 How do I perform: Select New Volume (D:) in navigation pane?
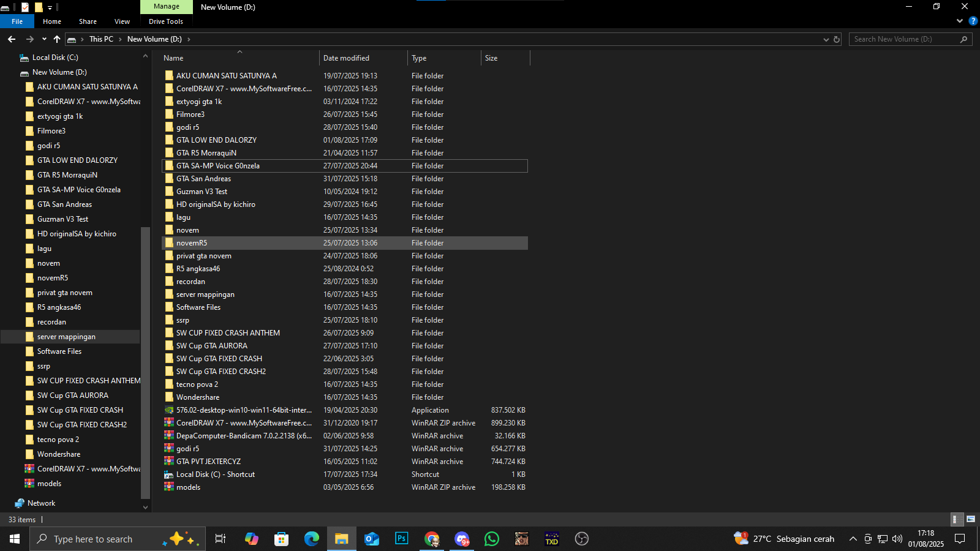[59, 72]
